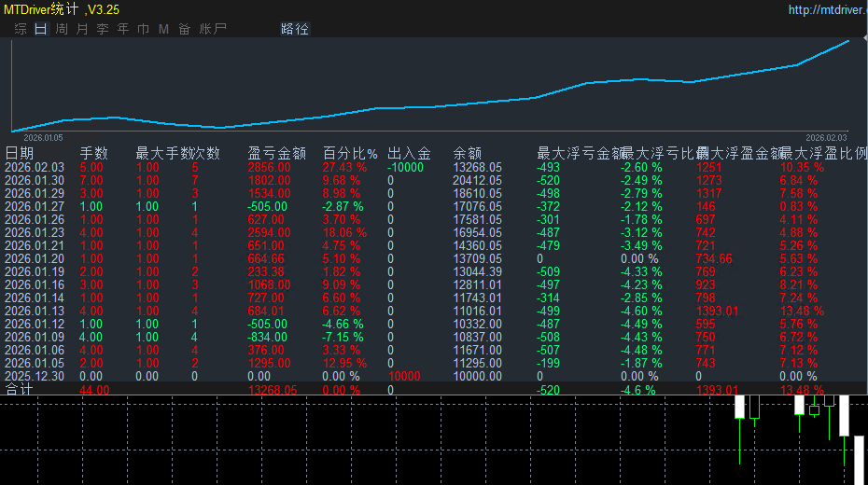The height and width of the screenshot is (485, 868).
Task: Open the 币 currency tab
Action: pyautogui.click(x=144, y=29)
